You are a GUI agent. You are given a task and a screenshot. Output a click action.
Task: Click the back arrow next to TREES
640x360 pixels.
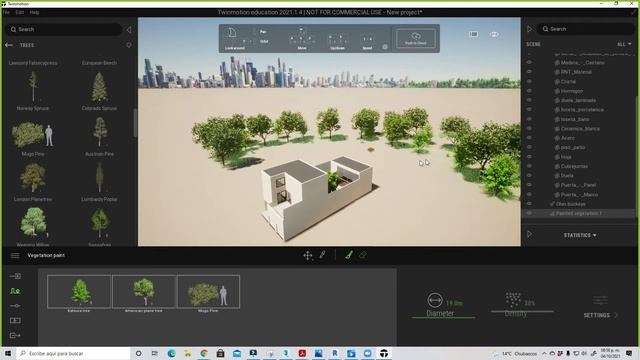9,45
